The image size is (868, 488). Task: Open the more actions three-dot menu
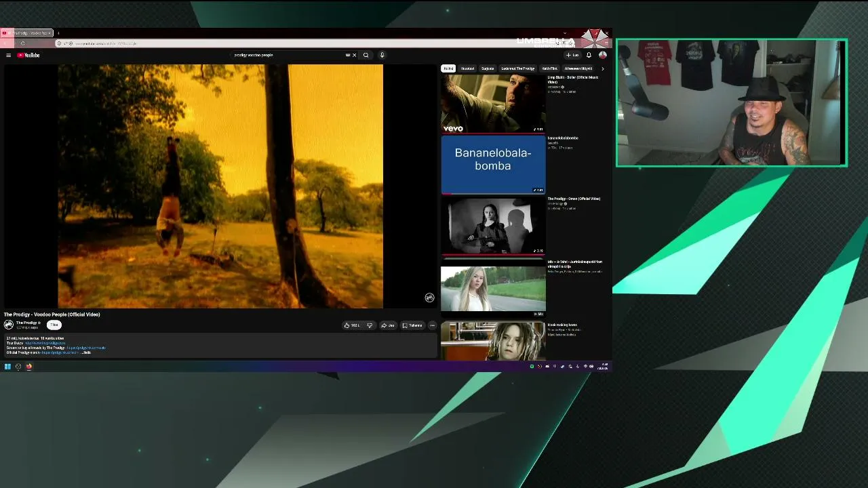click(x=432, y=325)
